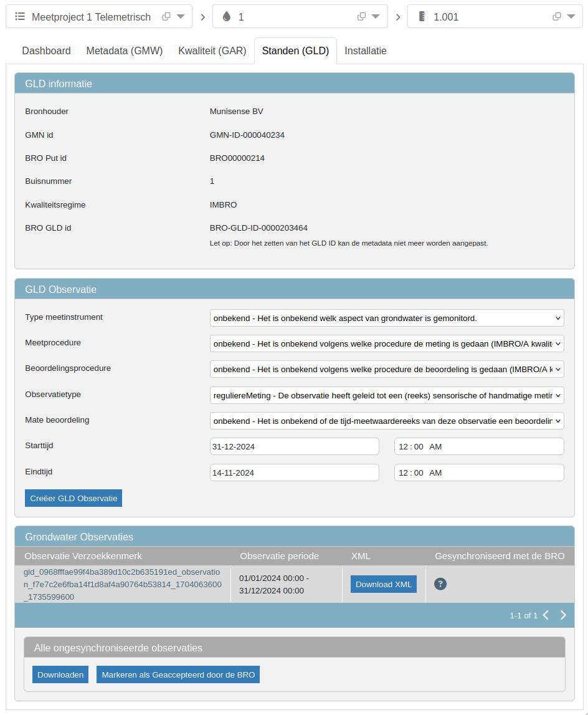This screenshot has height=715, width=588.
Task: Click the water droplet icon in breadcrumb
Action: point(227,17)
